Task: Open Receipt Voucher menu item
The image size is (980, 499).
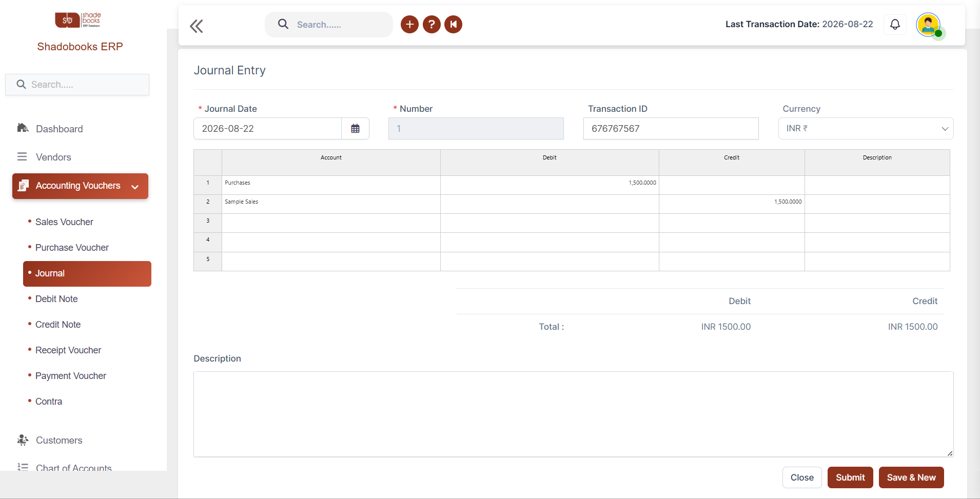Action: 68,350
